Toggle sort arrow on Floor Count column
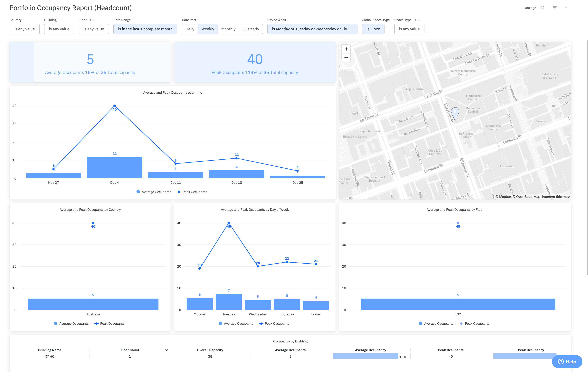The width and height of the screenshot is (588, 372). [166, 350]
